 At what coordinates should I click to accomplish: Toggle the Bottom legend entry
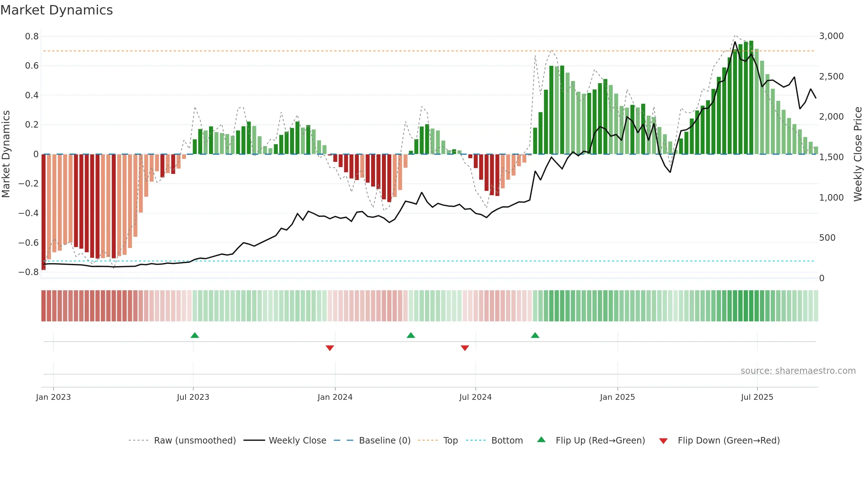(x=494, y=440)
